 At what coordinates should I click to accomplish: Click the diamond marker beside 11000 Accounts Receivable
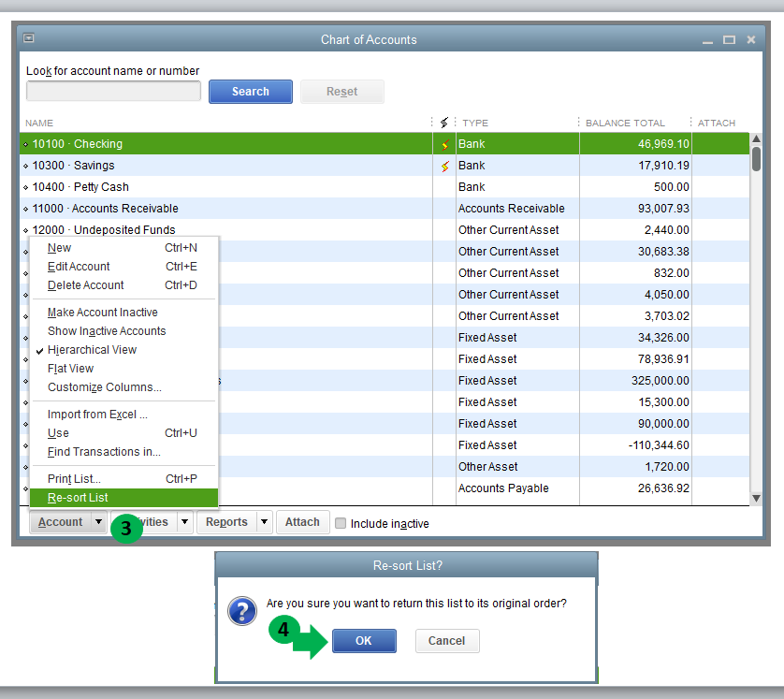coord(25,209)
